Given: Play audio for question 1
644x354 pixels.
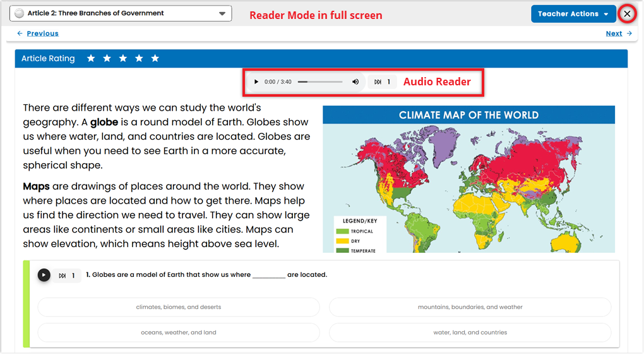Looking at the screenshot, I should [44, 275].
